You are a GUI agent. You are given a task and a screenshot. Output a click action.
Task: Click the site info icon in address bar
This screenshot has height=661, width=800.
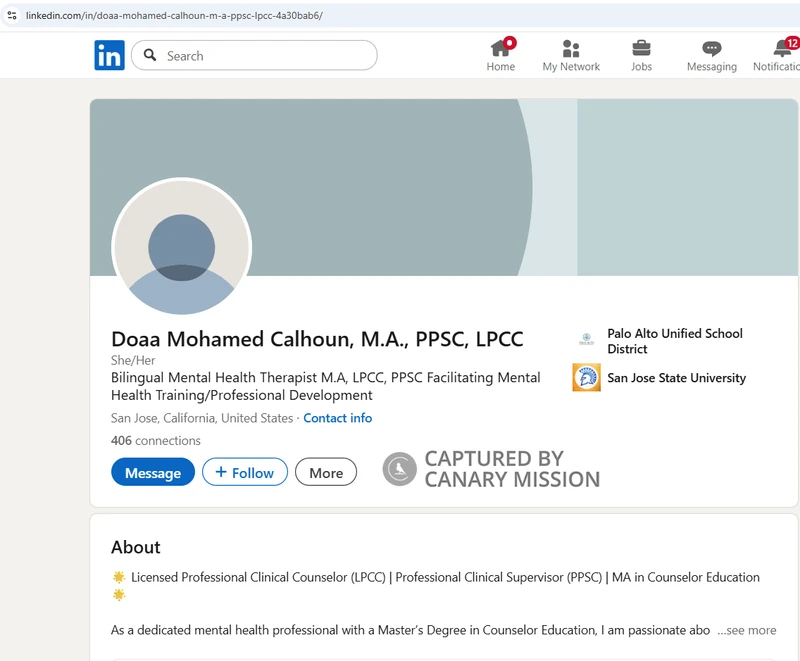point(11,15)
